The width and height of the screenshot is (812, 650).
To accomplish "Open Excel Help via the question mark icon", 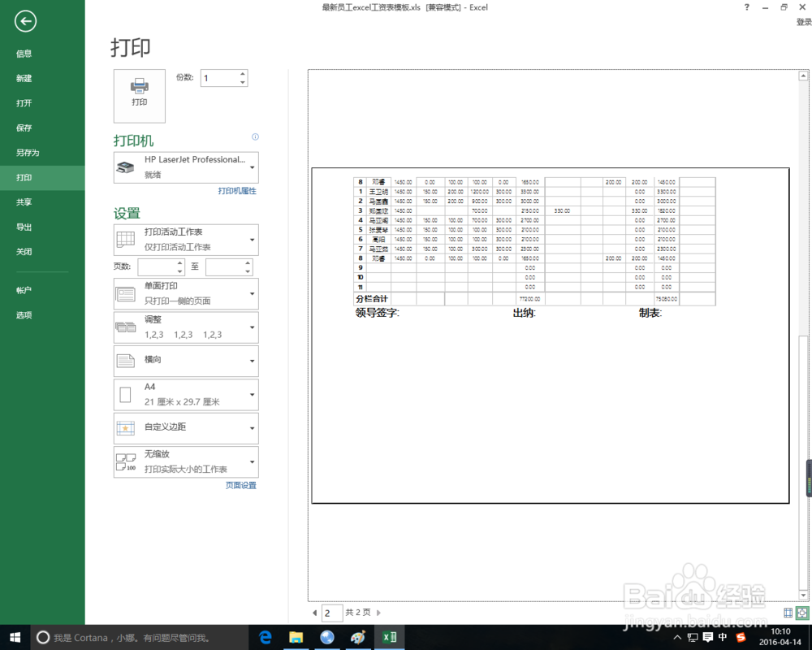I will (746, 7).
